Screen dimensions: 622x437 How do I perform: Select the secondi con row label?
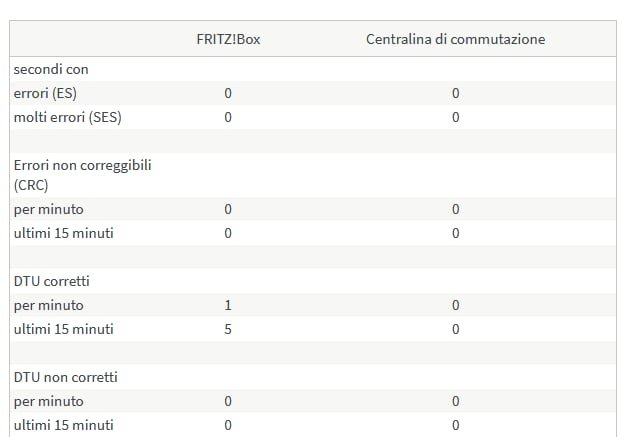[x=51, y=69]
